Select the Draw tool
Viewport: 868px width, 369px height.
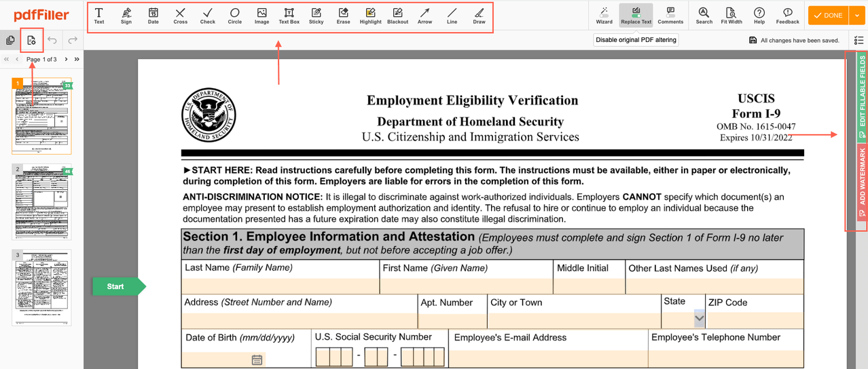[480, 16]
